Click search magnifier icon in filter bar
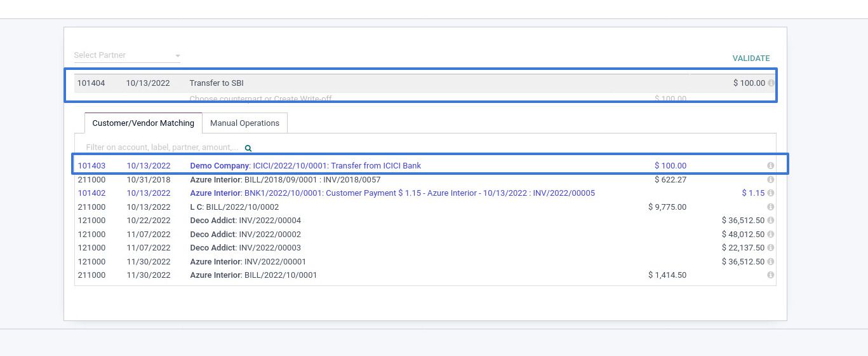The height and width of the screenshot is (356, 868). 248,148
